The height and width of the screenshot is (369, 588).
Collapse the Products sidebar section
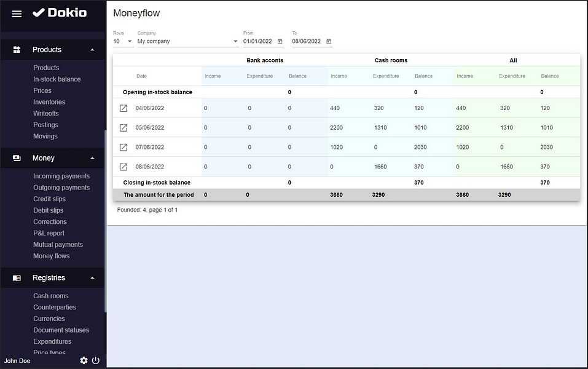pyautogui.click(x=92, y=50)
